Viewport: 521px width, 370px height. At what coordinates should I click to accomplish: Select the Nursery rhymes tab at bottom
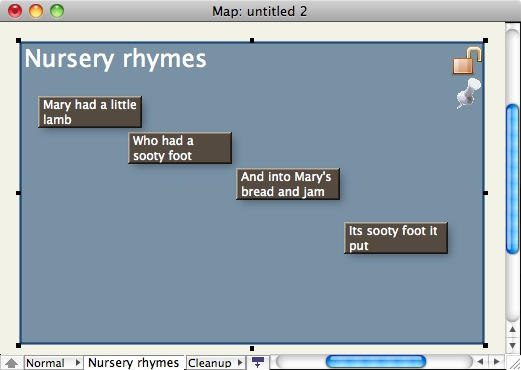134,363
